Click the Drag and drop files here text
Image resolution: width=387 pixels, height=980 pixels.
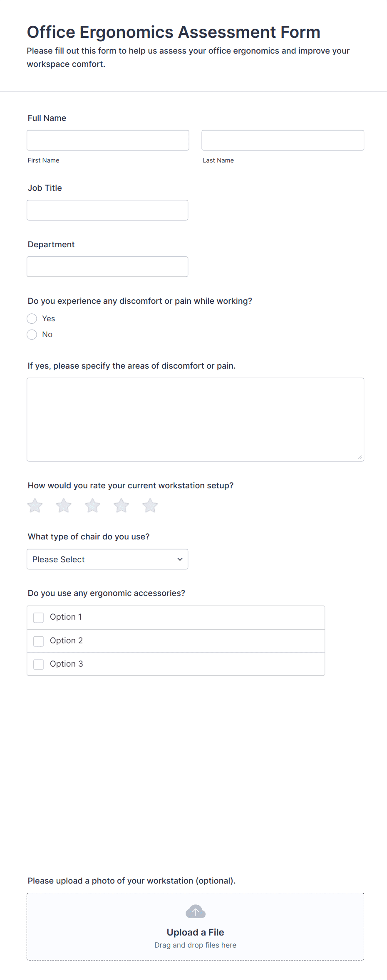[195, 945]
